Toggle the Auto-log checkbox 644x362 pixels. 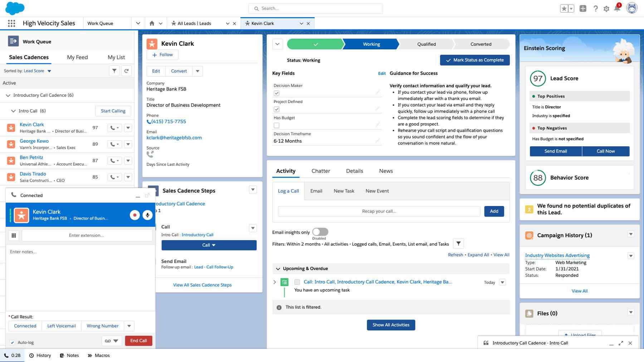point(13,343)
